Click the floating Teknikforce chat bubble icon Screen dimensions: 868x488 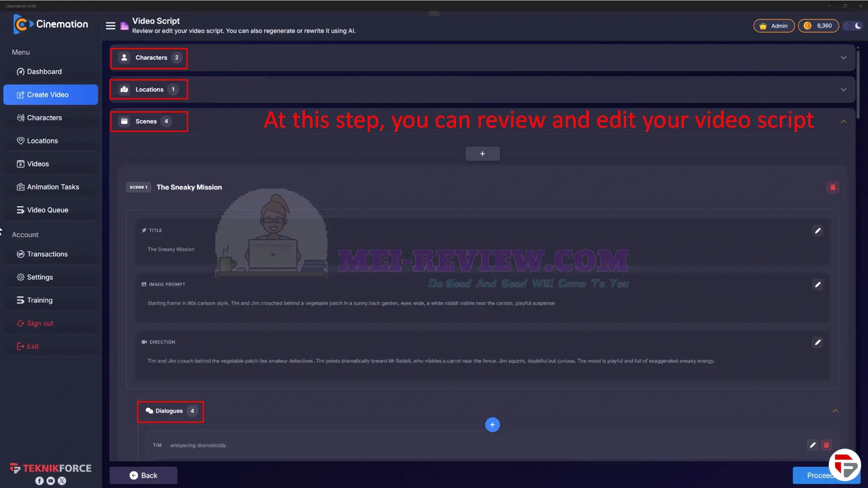(x=845, y=465)
